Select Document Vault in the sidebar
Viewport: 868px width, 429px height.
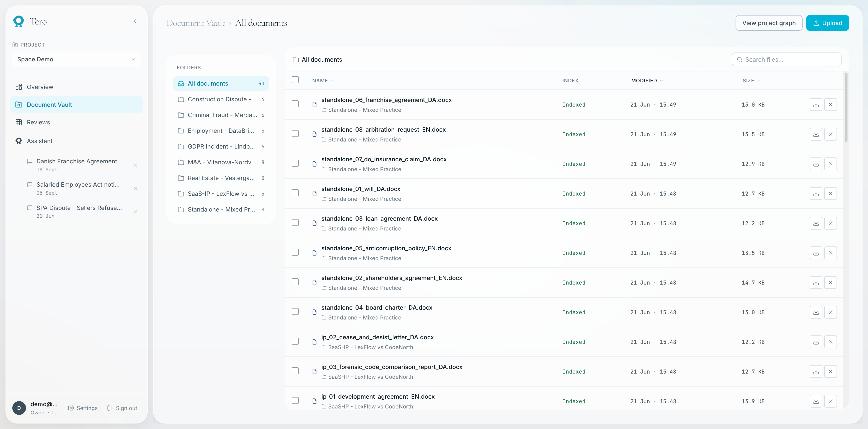[x=76, y=105]
